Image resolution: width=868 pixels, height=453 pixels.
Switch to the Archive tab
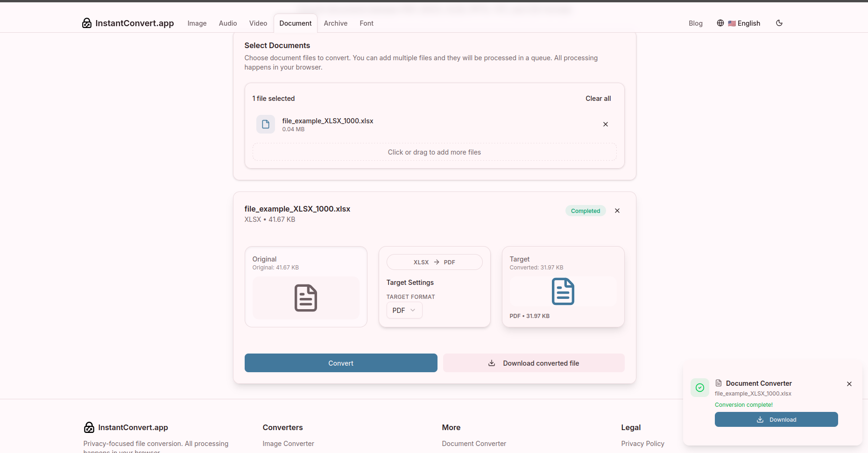click(x=335, y=23)
